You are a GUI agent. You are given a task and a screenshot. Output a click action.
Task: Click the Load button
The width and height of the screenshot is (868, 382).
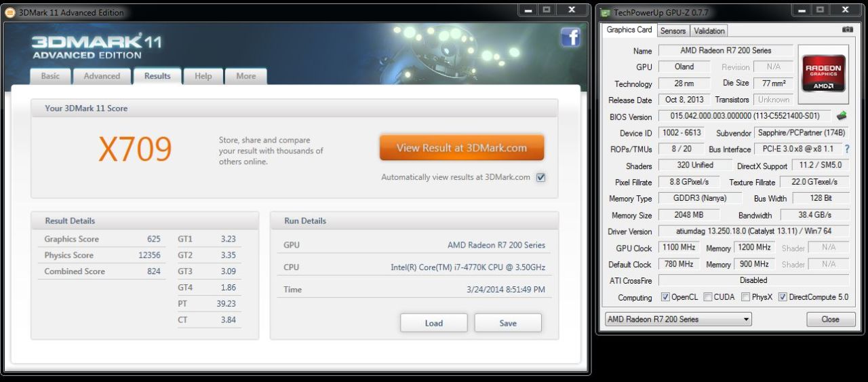433,323
